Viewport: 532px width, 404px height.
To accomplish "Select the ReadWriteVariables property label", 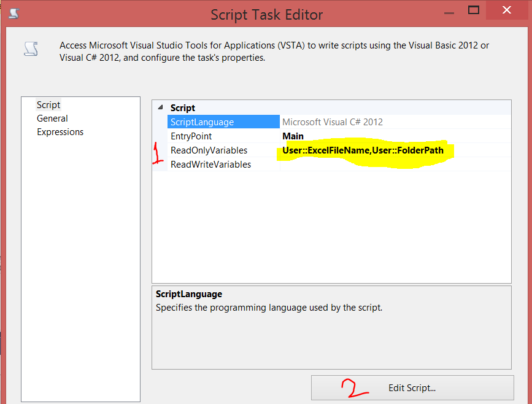I will tap(210, 164).
